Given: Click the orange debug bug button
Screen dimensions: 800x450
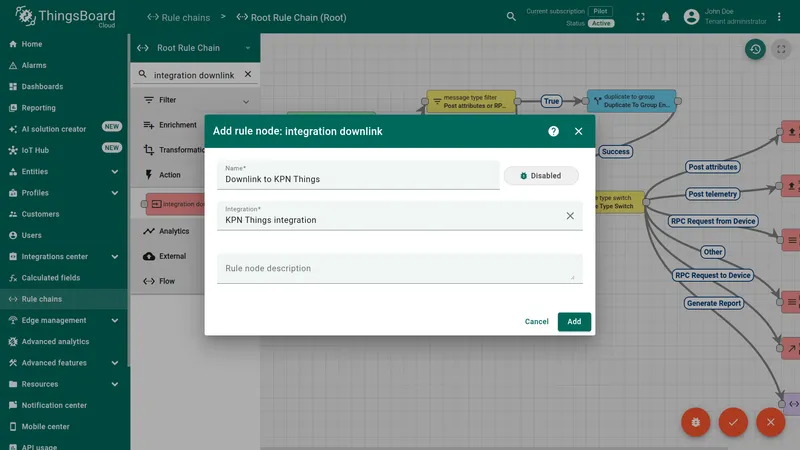Looking at the screenshot, I should click(695, 422).
